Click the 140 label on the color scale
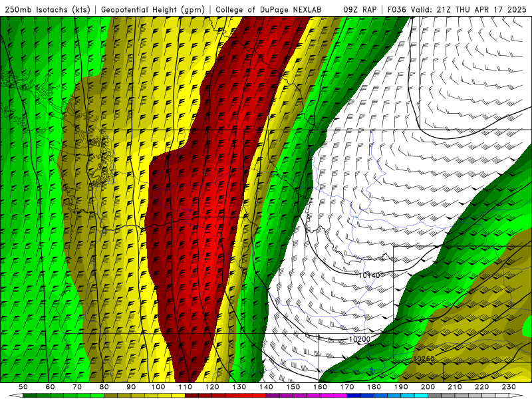 point(267,387)
